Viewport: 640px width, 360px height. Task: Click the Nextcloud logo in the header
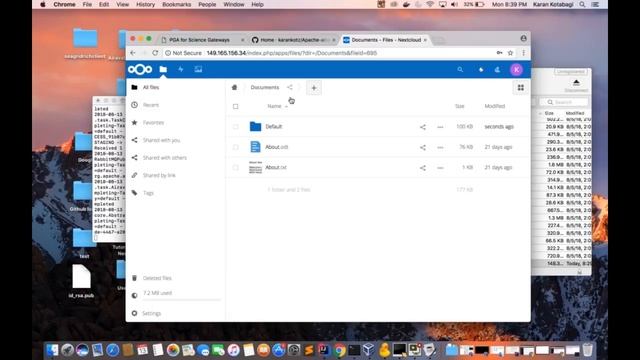[140, 69]
